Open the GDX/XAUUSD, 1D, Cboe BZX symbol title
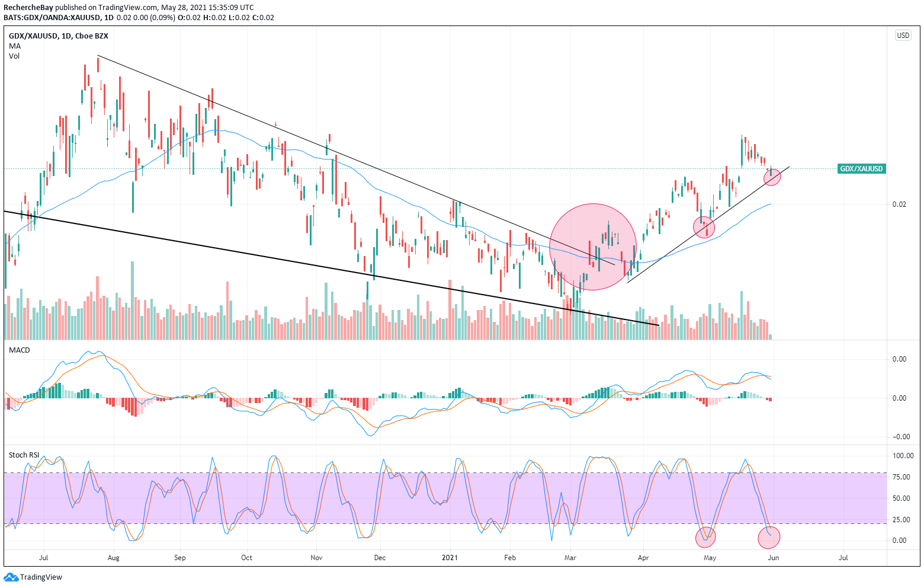The height and width of the screenshot is (588, 924). point(58,36)
